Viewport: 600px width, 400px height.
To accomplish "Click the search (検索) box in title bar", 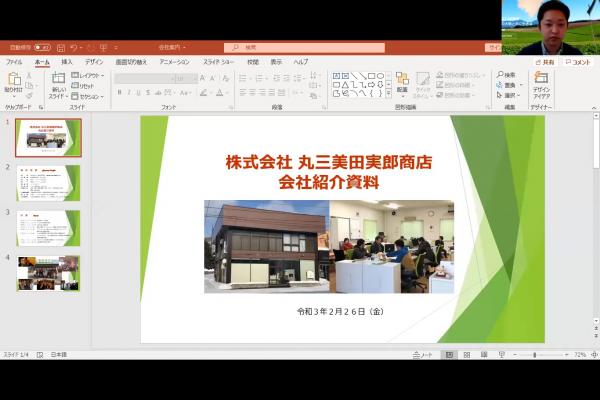I will point(305,47).
